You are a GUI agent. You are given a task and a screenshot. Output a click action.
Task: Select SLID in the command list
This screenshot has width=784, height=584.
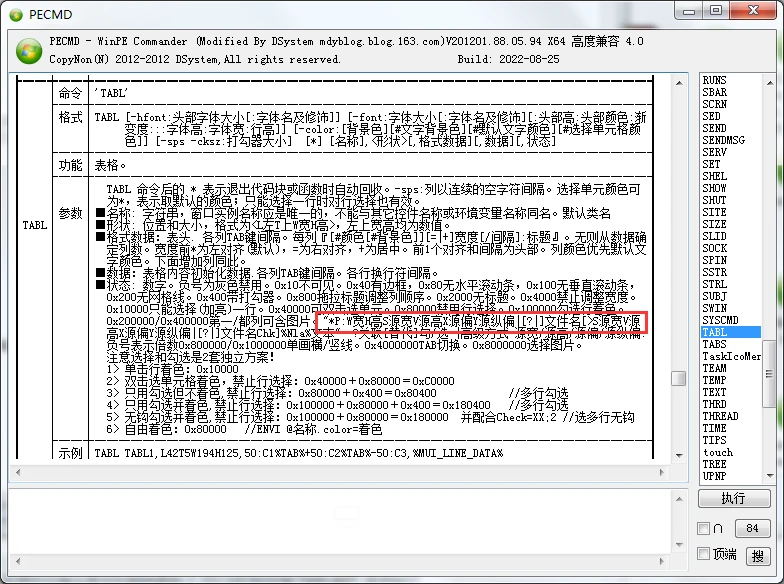point(714,236)
